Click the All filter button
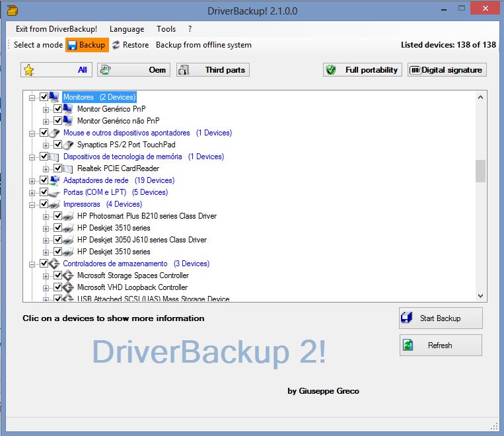Image resolution: width=504 pixels, height=436 pixels. pos(57,70)
